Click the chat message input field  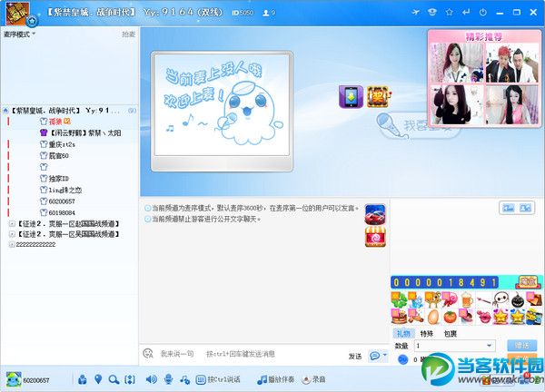click(x=243, y=354)
